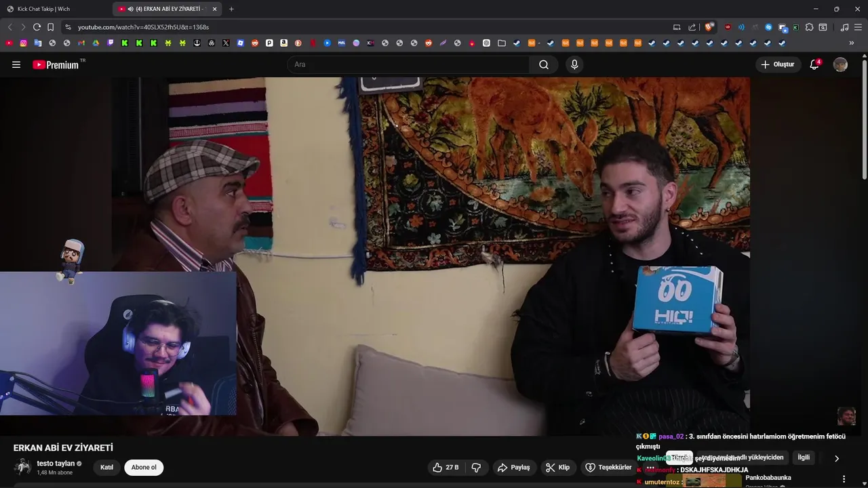868x488 pixels.
Task: Select the Tümü filter chip
Action: click(679, 458)
